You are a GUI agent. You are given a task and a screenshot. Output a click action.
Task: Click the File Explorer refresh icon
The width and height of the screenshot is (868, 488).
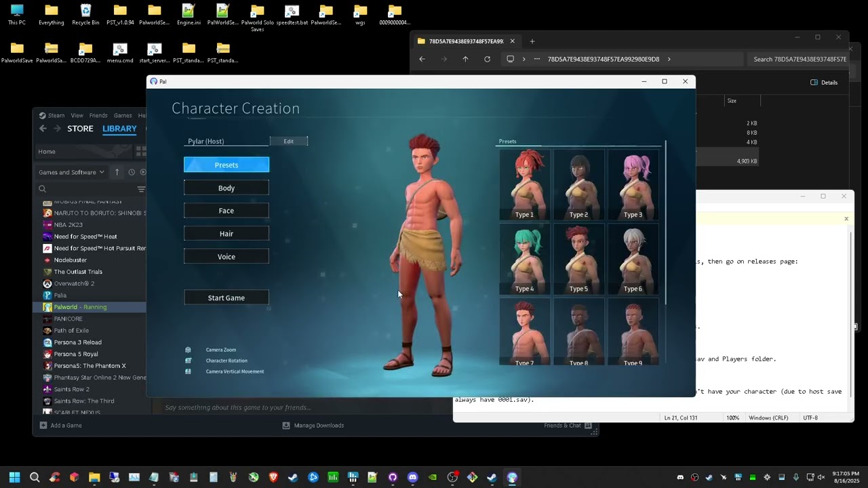[x=487, y=59]
